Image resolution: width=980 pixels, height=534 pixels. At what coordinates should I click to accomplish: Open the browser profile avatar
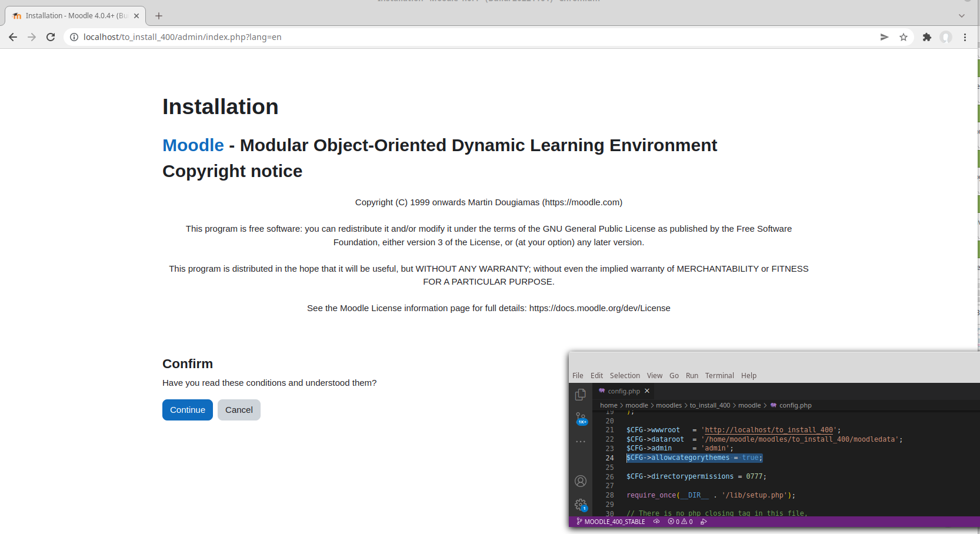[x=946, y=37]
